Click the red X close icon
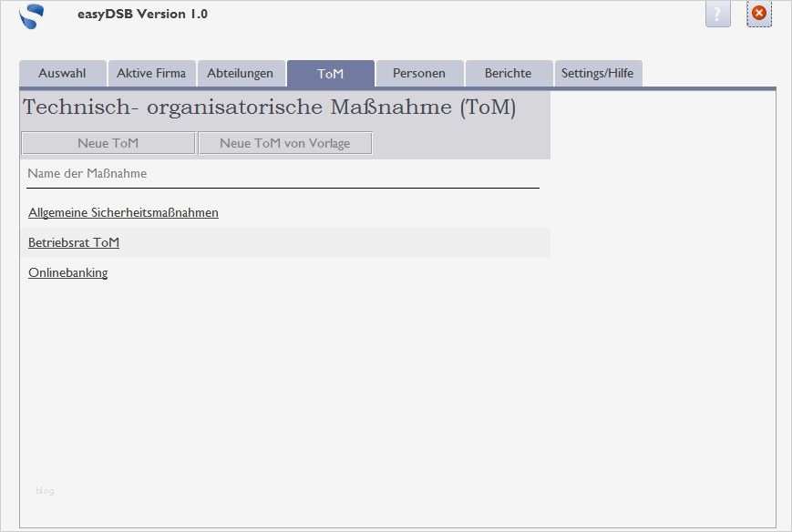The width and height of the screenshot is (792, 532). click(757, 13)
